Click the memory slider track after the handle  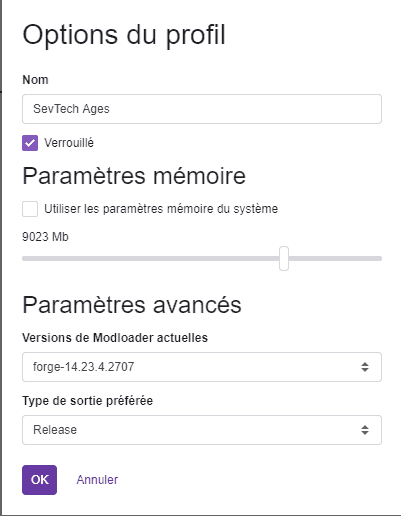tap(335, 258)
